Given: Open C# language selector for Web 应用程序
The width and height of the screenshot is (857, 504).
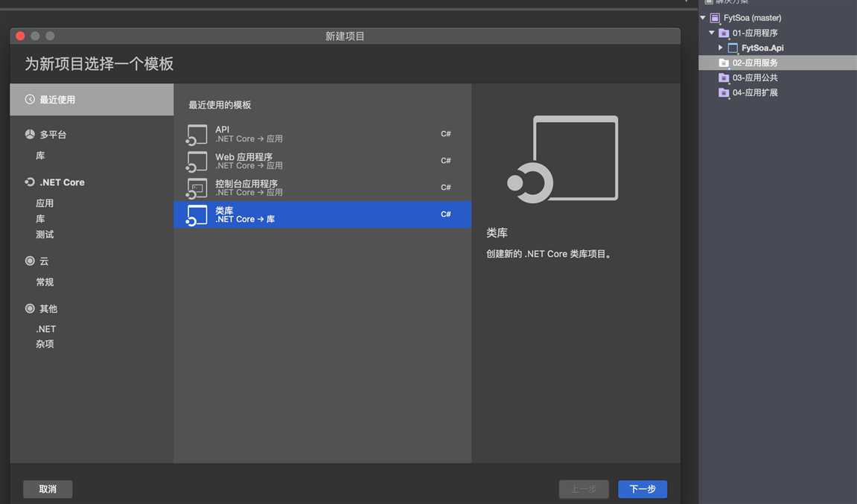Looking at the screenshot, I should pyautogui.click(x=446, y=161).
